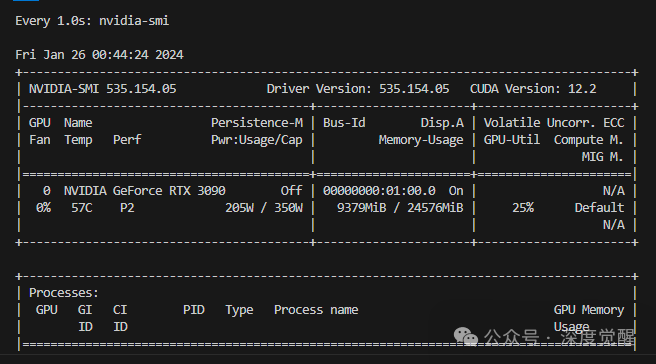
Task: Click GPU index "0" before NVIDIA GeForce
Action: 46,191
